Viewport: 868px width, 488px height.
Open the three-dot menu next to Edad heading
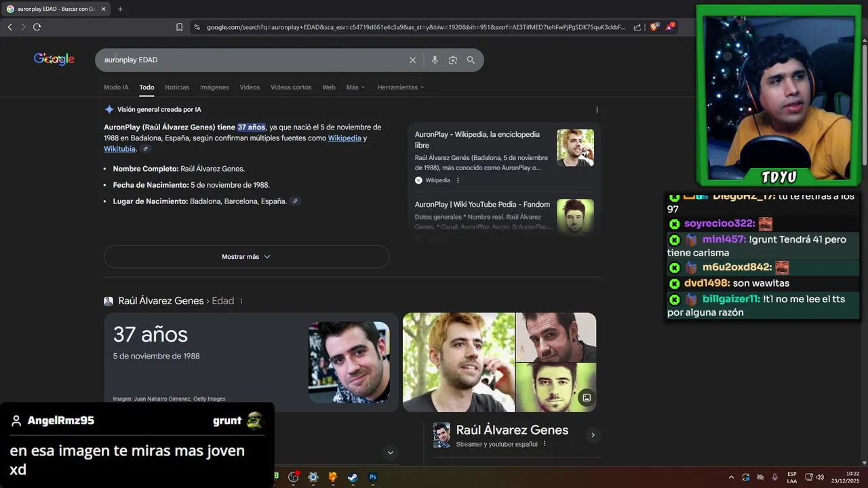pyautogui.click(x=241, y=301)
